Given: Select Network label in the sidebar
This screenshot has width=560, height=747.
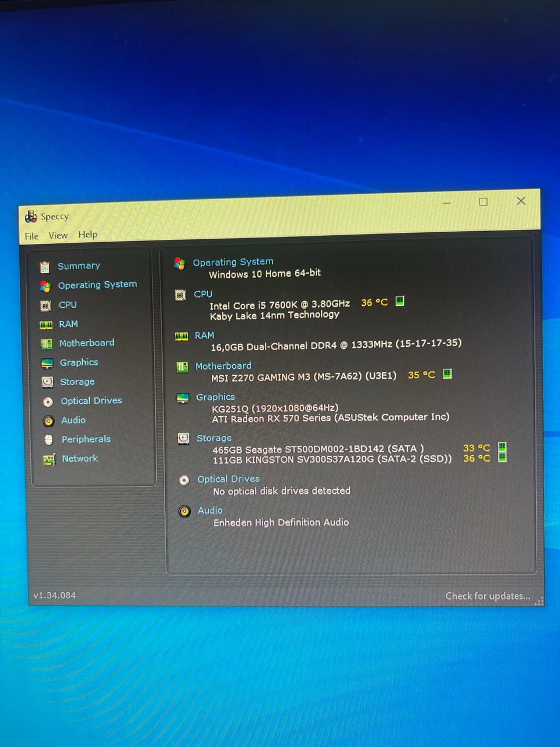Looking at the screenshot, I should coord(80,459).
